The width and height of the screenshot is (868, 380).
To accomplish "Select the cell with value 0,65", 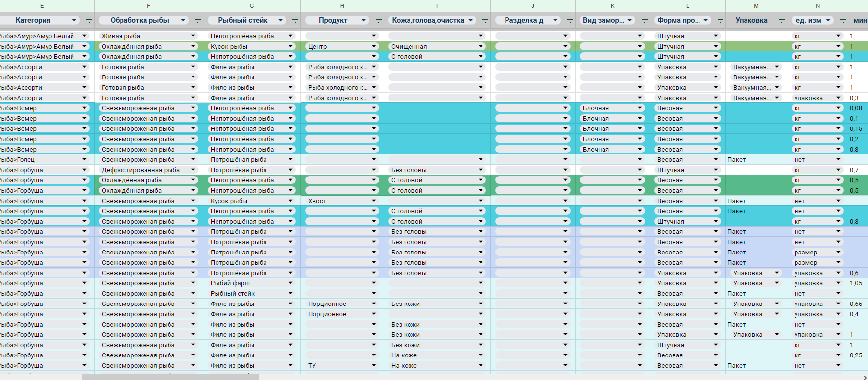I will click(x=858, y=304).
